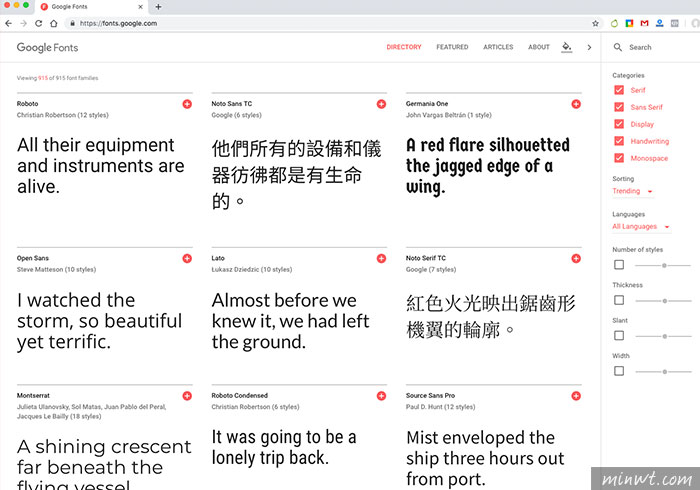
Task: Open the Germania One font name link
Action: tap(427, 104)
